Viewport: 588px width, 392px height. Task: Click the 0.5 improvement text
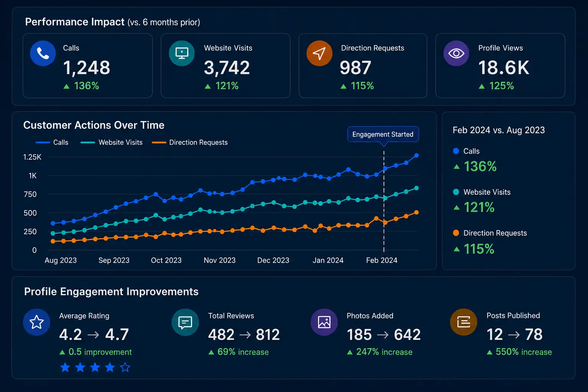coord(100,352)
